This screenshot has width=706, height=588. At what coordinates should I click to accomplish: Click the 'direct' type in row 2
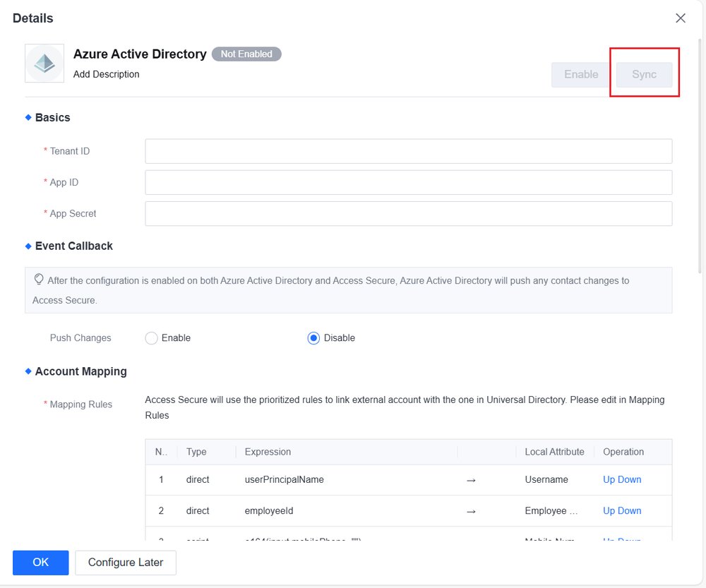tap(198, 510)
